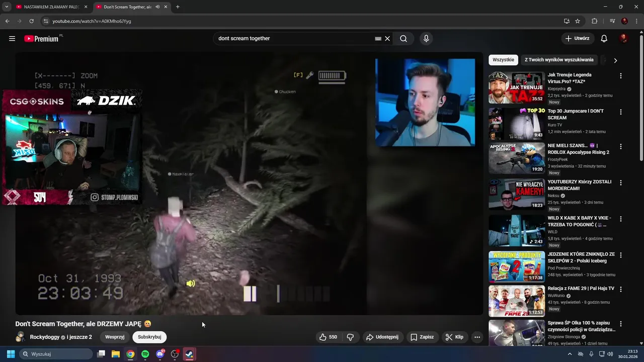Viewport: 644px width, 362px height.
Task: Click the Chrome address bar URL
Action: click(x=92, y=21)
